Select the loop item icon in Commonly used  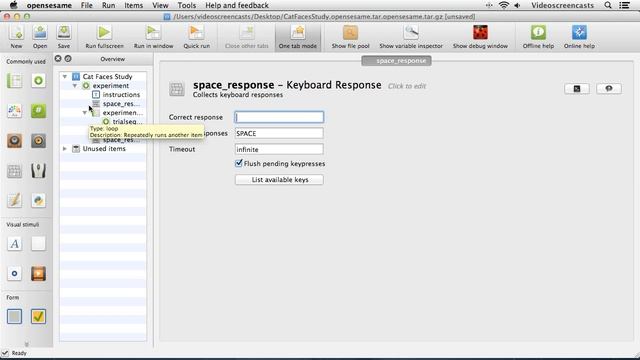tap(38, 81)
